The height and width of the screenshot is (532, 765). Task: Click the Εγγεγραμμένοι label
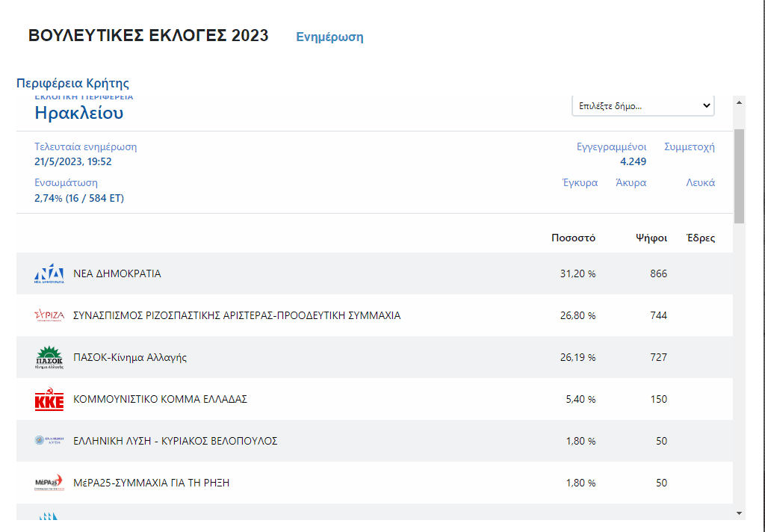611,147
